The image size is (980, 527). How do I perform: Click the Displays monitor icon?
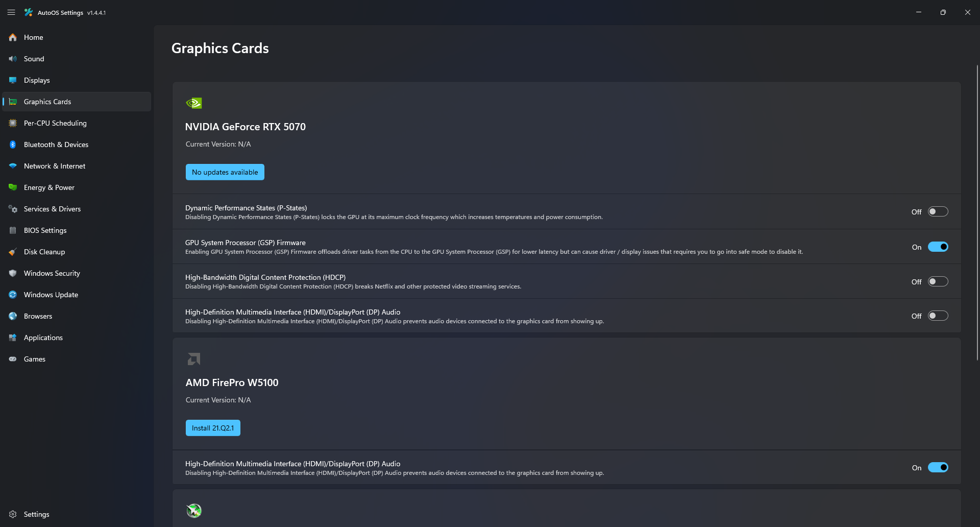(13, 80)
